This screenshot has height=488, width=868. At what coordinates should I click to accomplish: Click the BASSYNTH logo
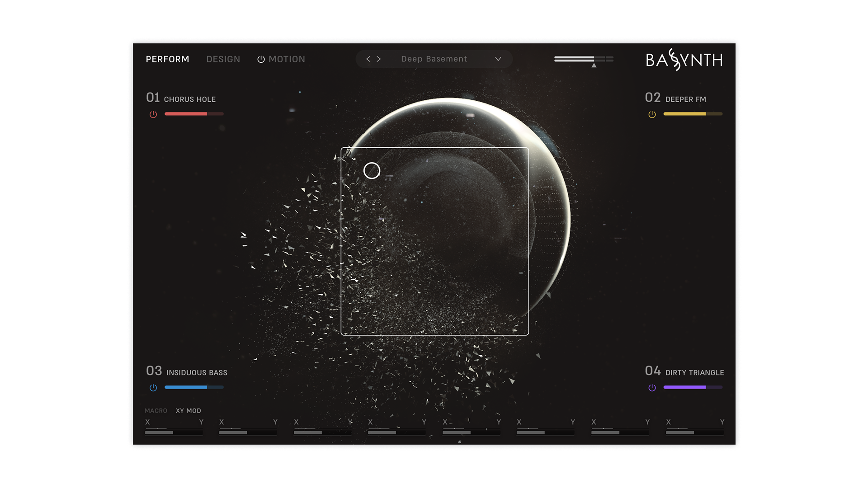pyautogui.click(x=684, y=60)
